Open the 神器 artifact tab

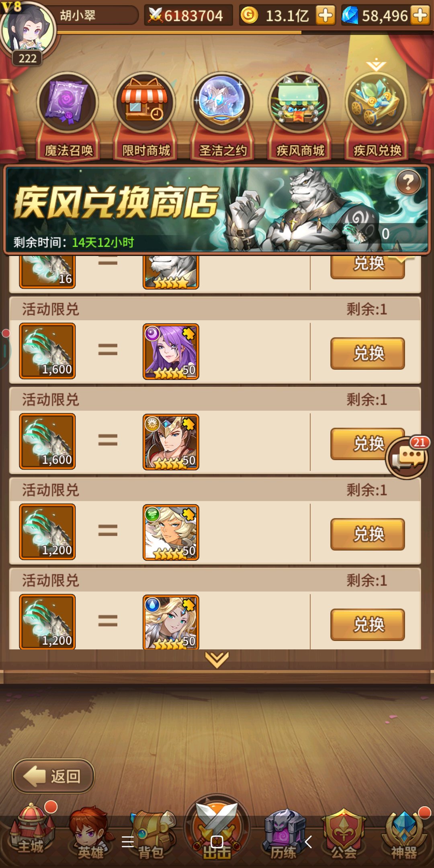[x=404, y=834]
